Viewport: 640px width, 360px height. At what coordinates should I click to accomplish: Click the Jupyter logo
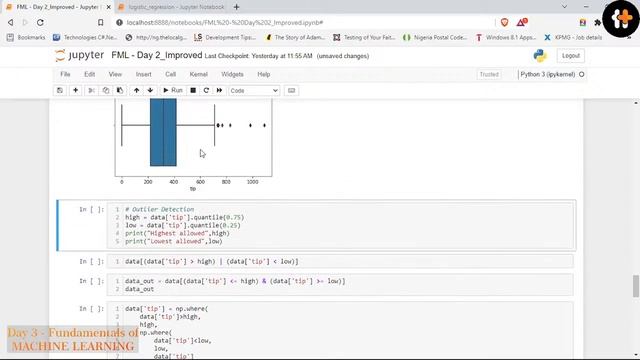click(80, 56)
